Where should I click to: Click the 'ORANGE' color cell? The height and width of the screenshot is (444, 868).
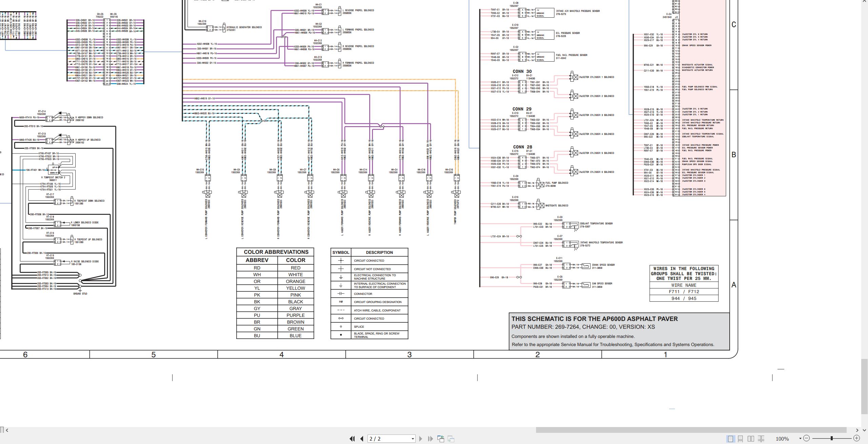[295, 281]
